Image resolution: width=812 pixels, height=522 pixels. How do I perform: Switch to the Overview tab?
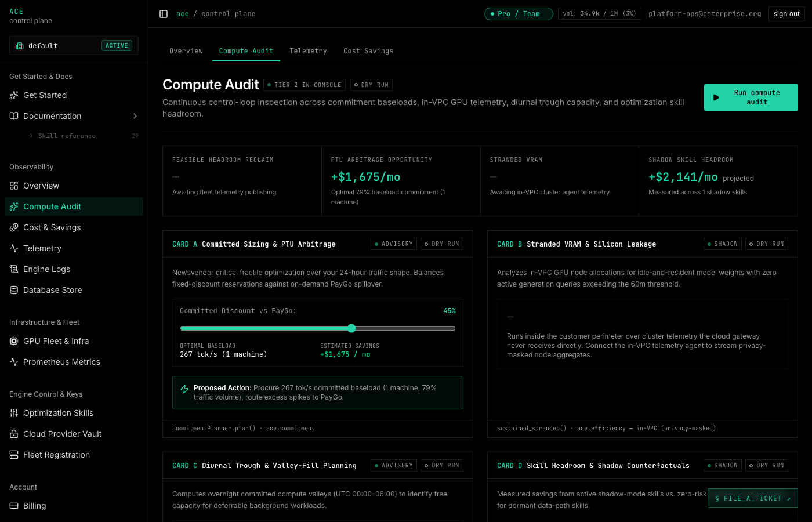[186, 51]
